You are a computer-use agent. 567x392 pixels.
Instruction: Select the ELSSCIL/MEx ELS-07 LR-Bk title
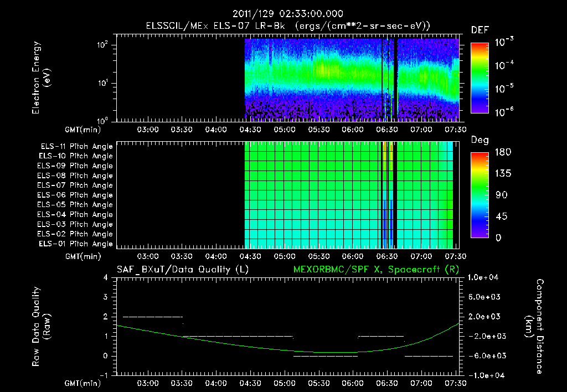click(215, 26)
